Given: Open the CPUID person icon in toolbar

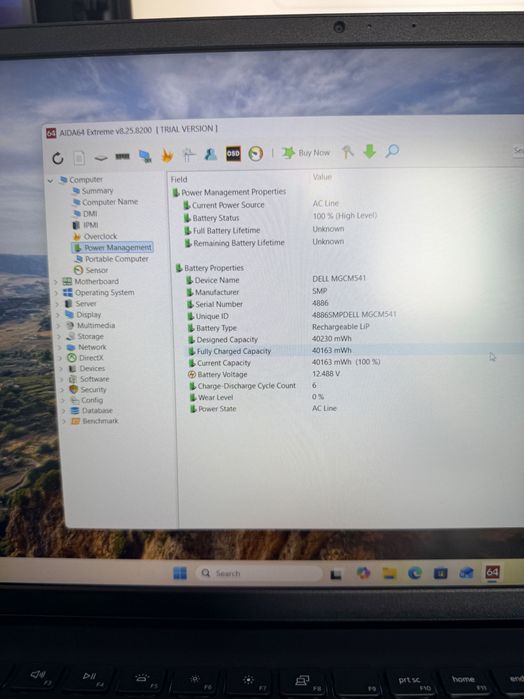Looking at the screenshot, I should [210, 154].
